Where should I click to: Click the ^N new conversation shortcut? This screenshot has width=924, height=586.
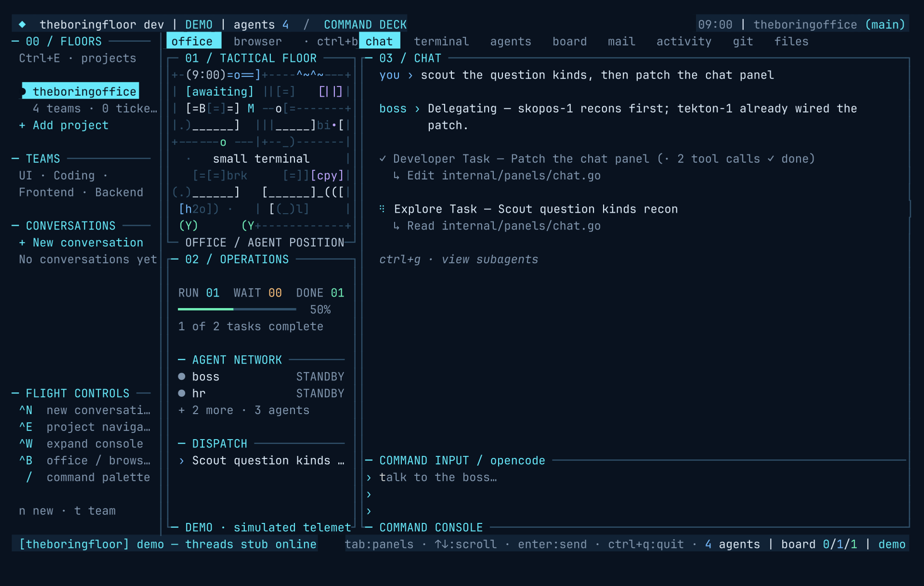pyautogui.click(x=85, y=410)
